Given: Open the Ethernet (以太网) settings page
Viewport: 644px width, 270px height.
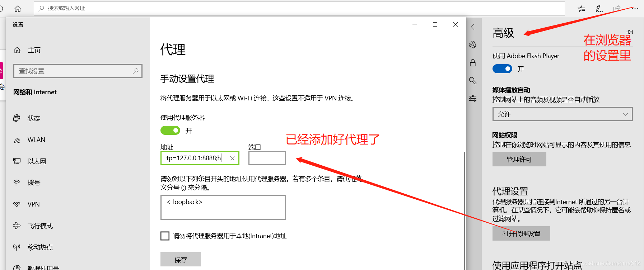Looking at the screenshot, I should [30, 161].
